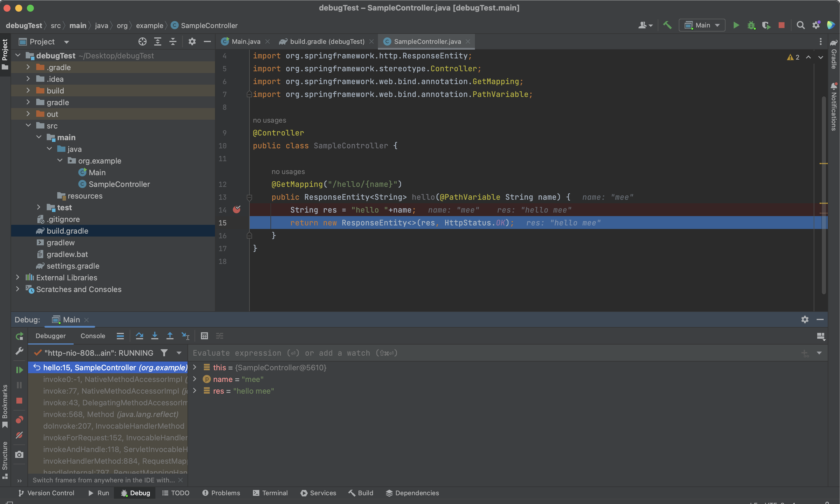
Task: Click the View Breakpoints icon in debug sidebar
Action: pos(19,420)
